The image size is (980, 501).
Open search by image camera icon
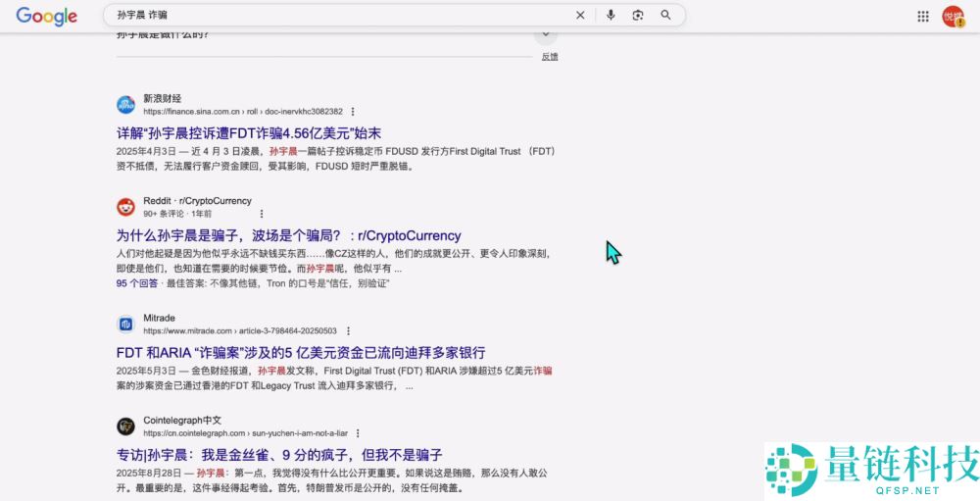click(638, 15)
